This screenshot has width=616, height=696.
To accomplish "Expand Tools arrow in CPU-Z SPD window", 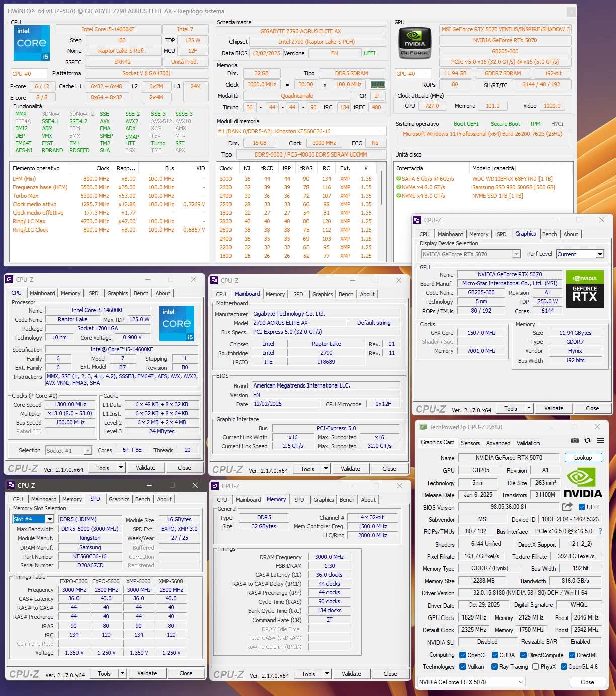I will click(122, 673).
